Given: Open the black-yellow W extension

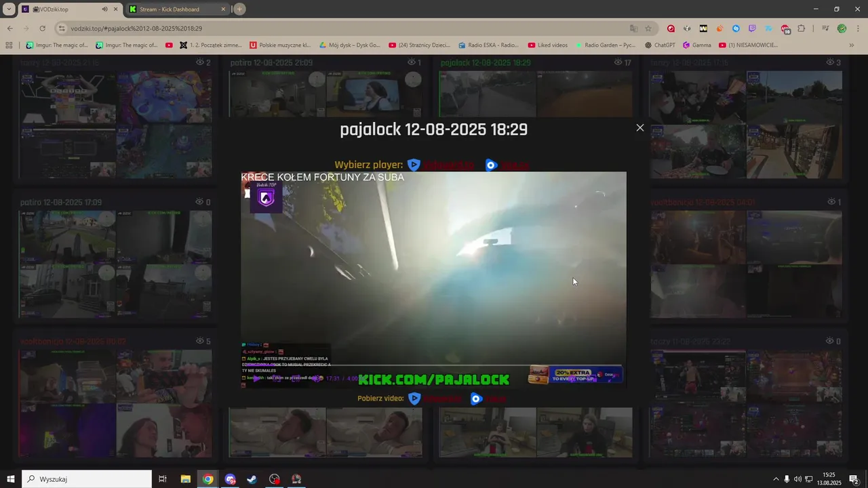Looking at the screenshot, I should pyautogui.click(x=703, y=28).
